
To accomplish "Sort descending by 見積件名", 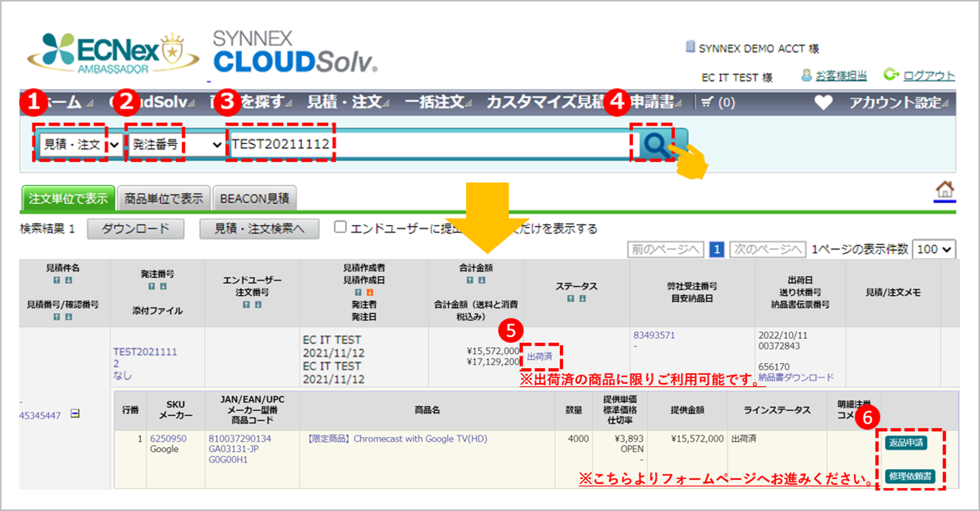I will pos(68,280).
